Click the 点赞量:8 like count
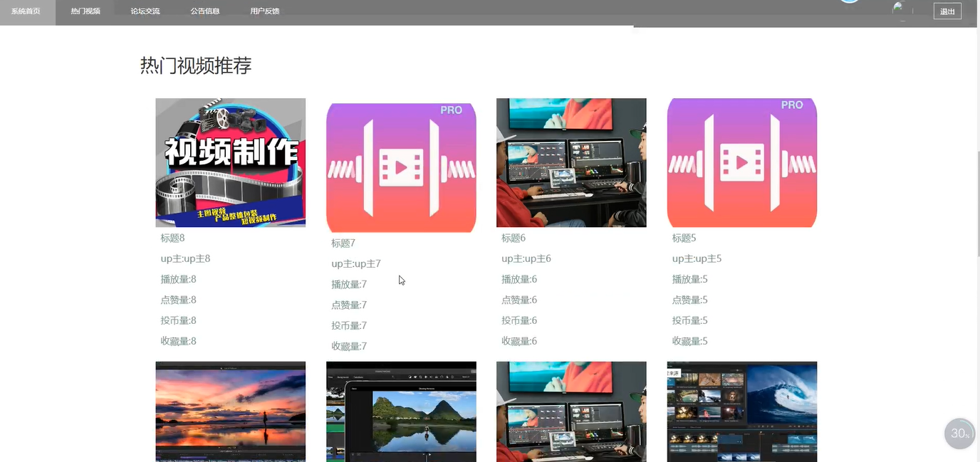This screenshot has height=462, width=980. pyautogui.click(x=178, y=300)
